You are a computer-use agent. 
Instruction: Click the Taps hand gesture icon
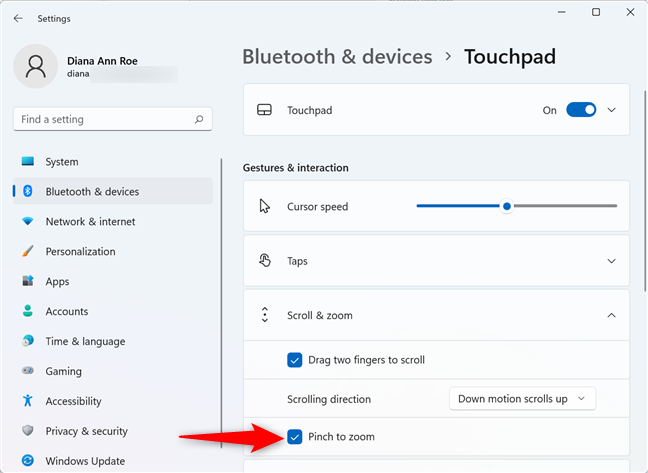pos(264,261)
